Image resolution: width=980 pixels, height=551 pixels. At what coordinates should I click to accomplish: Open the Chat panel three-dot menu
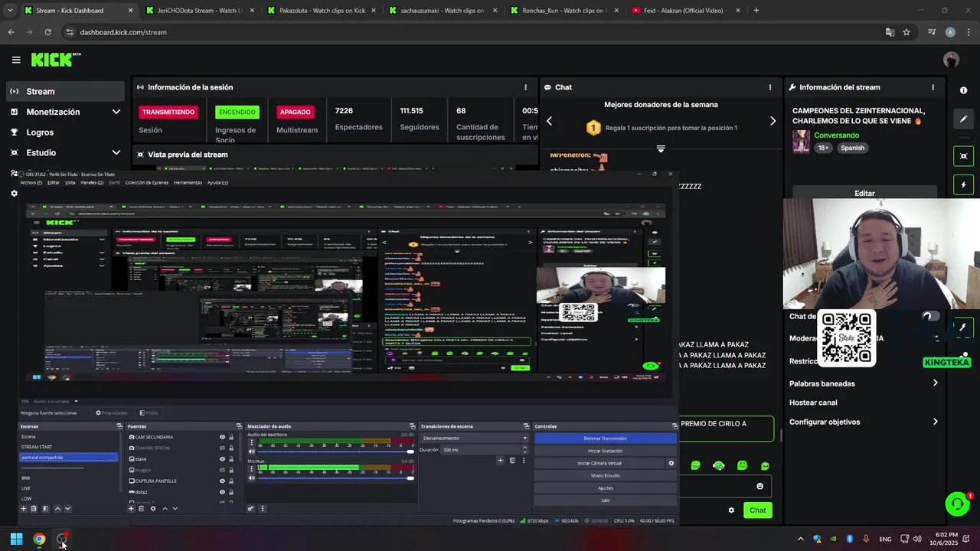[770, 87]
